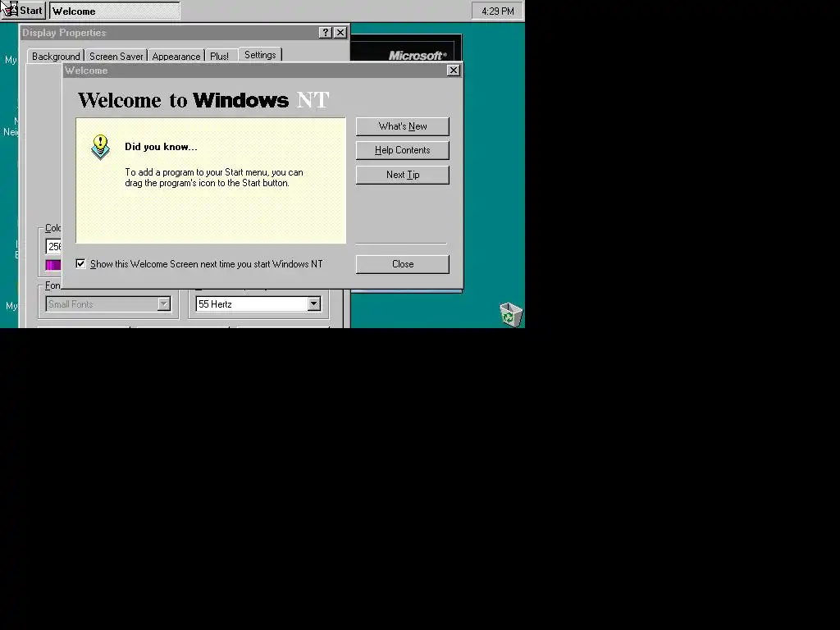
Task: Open Help Contents from Welcome dialog
Action: (x=402, y=150)
